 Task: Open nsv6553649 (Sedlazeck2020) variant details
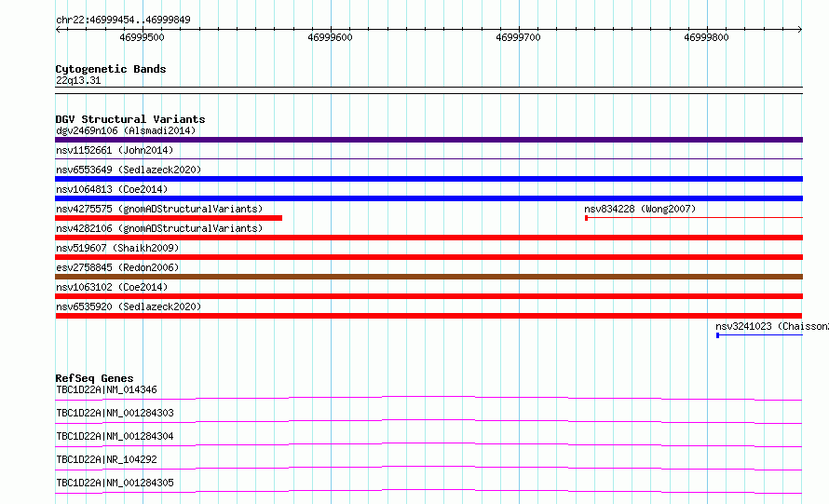(129, 170)
